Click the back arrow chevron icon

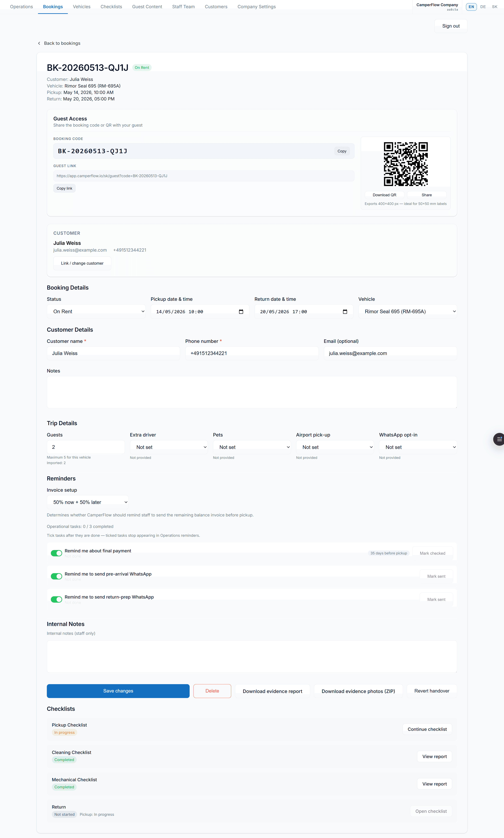coord(39,43)
